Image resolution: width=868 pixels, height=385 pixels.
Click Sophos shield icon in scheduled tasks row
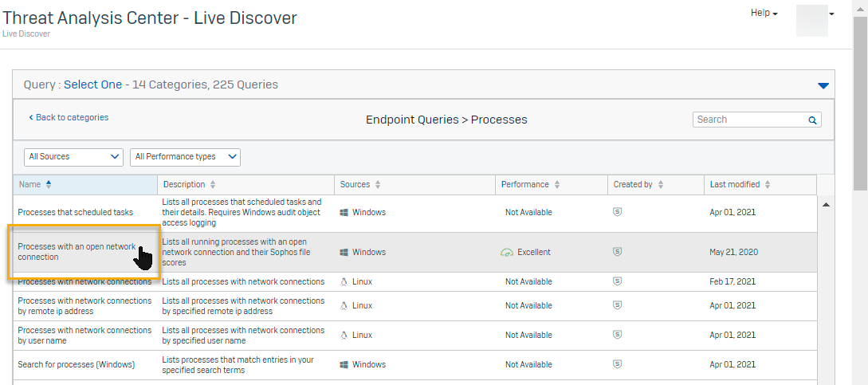[x=617, y=213]
